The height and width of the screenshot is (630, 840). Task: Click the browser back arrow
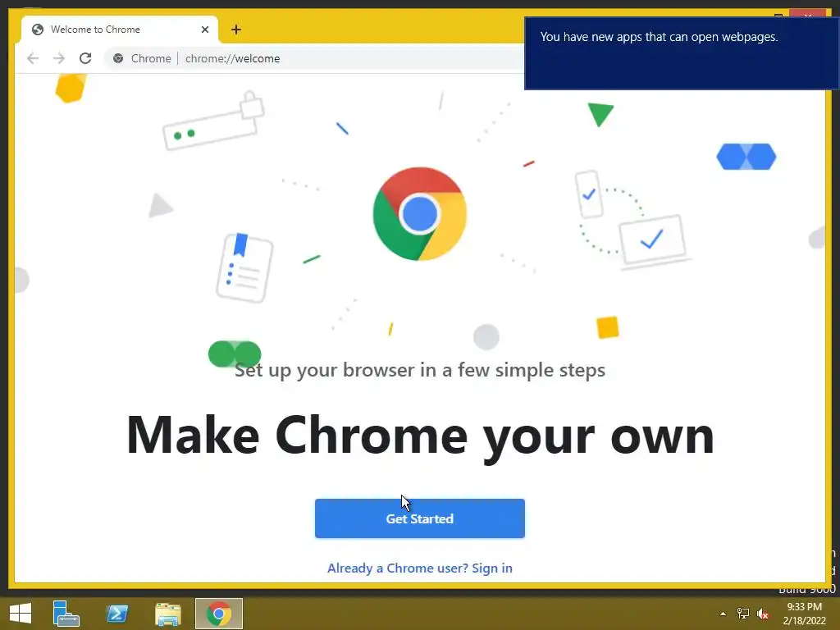click(33, 58)
